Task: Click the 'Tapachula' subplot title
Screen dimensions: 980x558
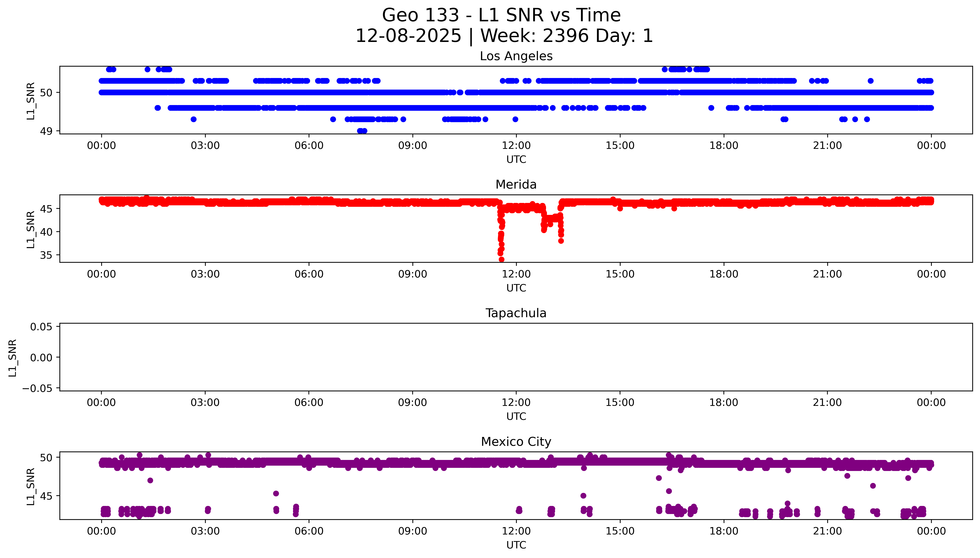Action: 516,313
